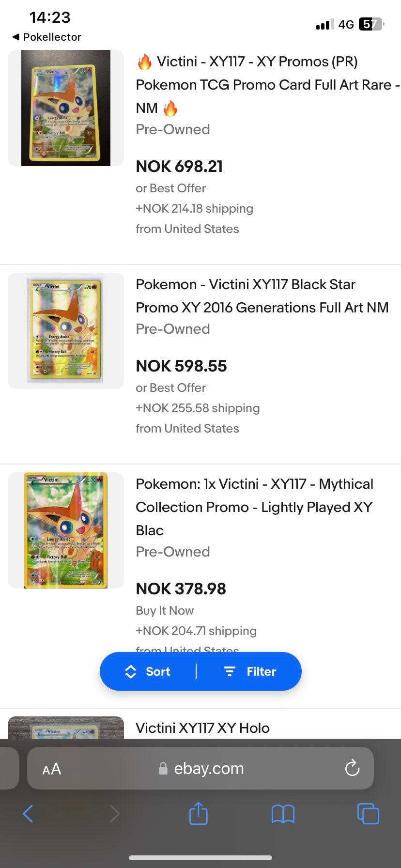
Task: Open the Victini XY117 XY Holo listing
Action: pyautogui.click(x=202, y=728)
